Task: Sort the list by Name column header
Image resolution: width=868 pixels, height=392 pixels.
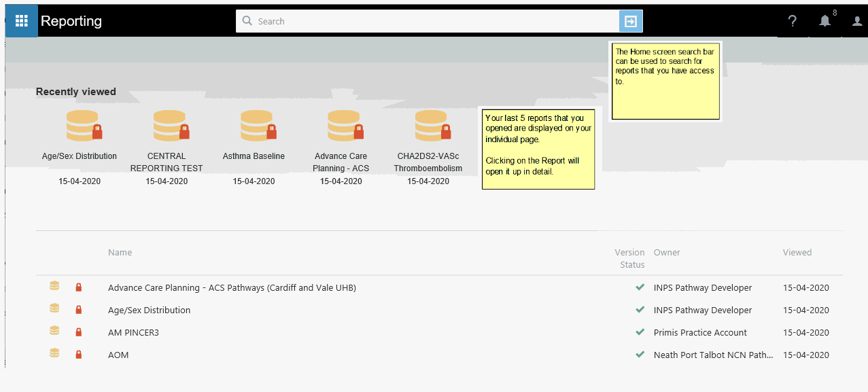Action: 120,253
